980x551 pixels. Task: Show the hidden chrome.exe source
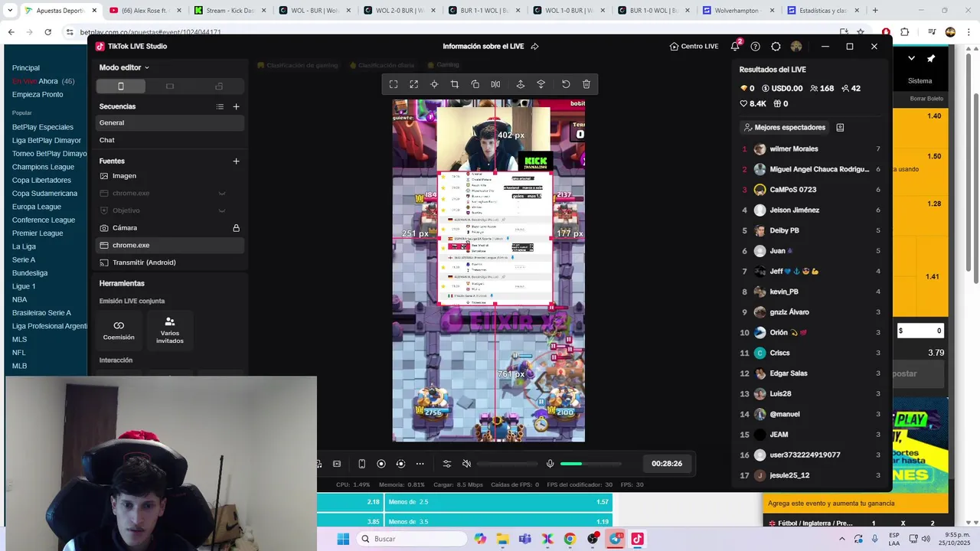[222, 194]
